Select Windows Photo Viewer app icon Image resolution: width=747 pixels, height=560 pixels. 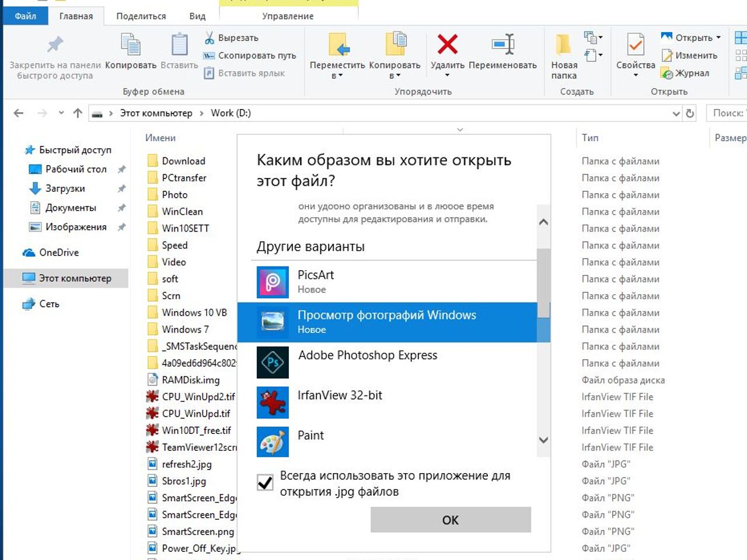click(x=273, y=322)
